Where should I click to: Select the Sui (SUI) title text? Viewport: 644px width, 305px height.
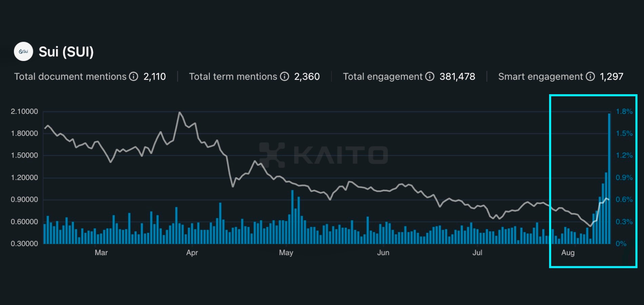point(66,52)
